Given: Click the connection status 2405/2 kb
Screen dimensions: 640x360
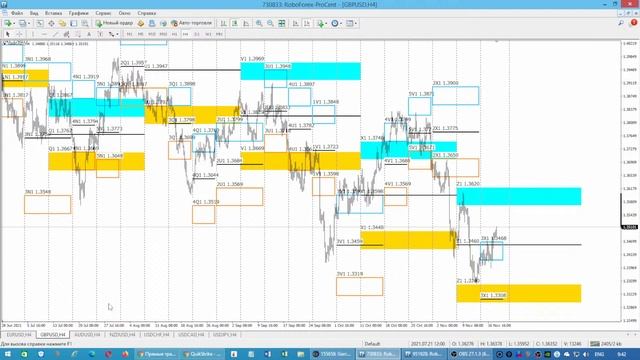Looking at the screenshot, I should 606,344.
